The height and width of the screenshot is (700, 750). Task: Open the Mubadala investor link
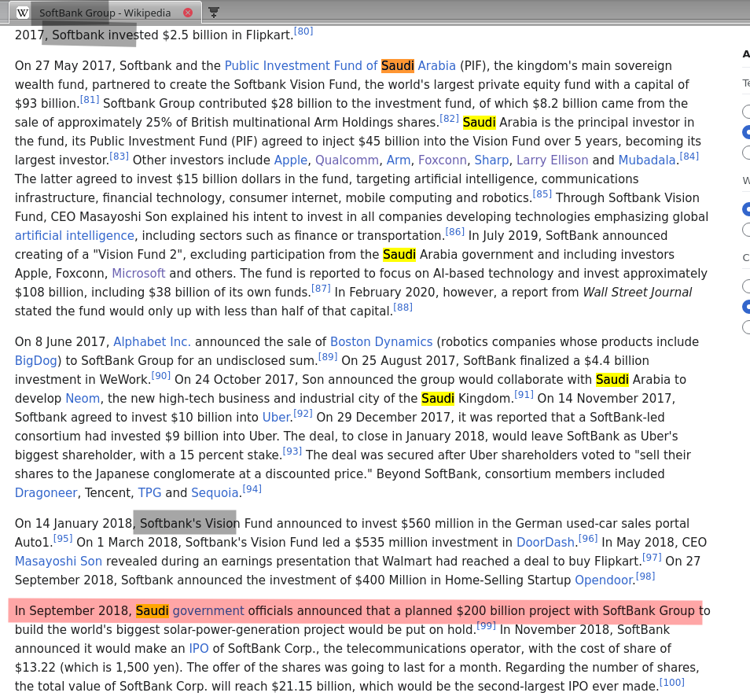(646, 160)
